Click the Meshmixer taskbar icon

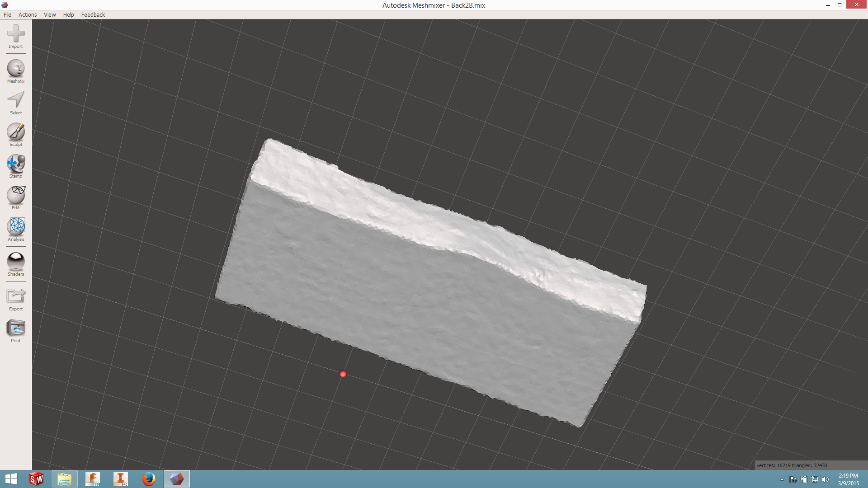point(177,479)
